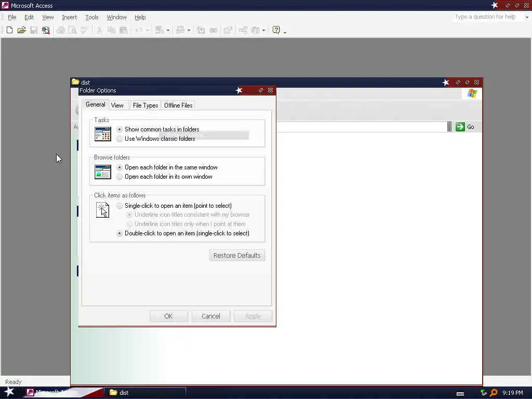532x399 pixels.
Task: Click the Properties toolbar icon
Action: [x=228, y=30]
